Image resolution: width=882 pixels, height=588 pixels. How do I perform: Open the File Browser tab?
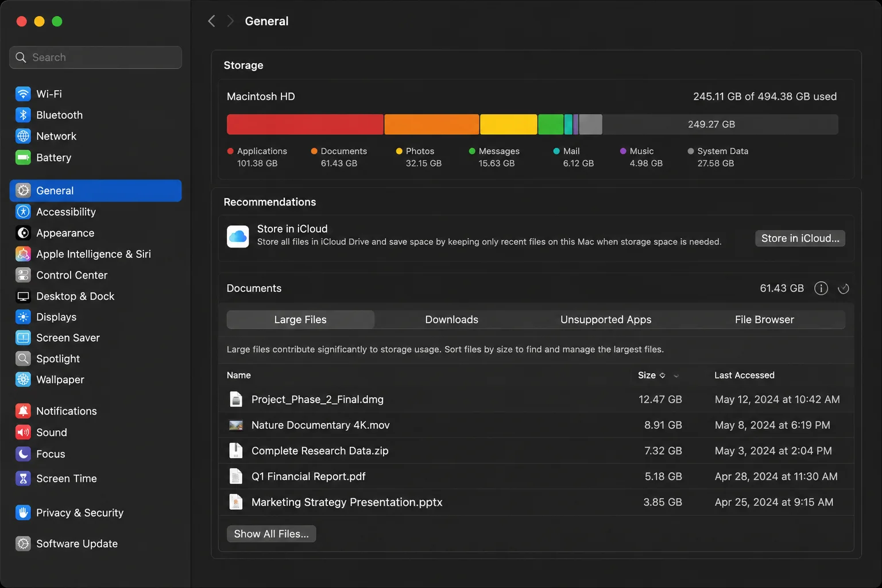[764, 320]
